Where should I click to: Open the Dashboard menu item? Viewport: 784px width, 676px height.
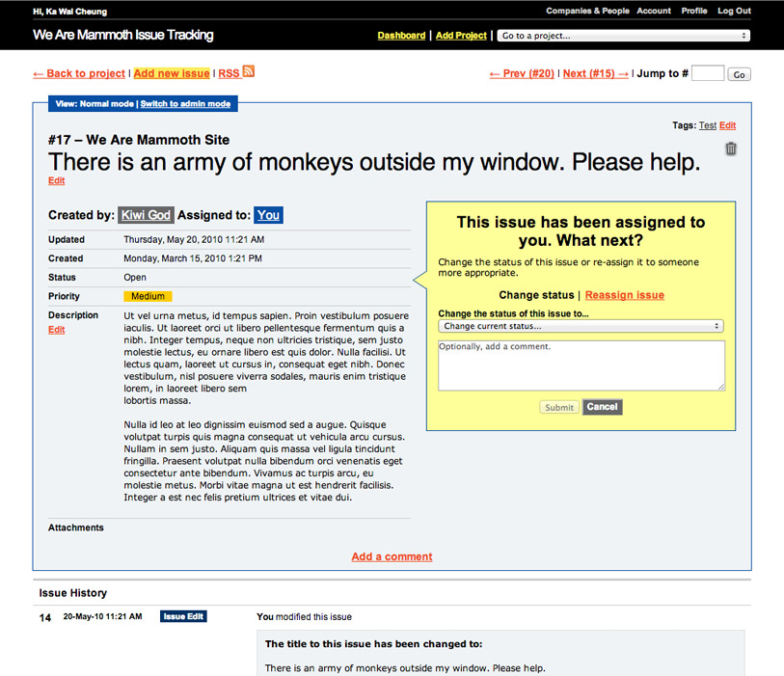click(401, 36)
